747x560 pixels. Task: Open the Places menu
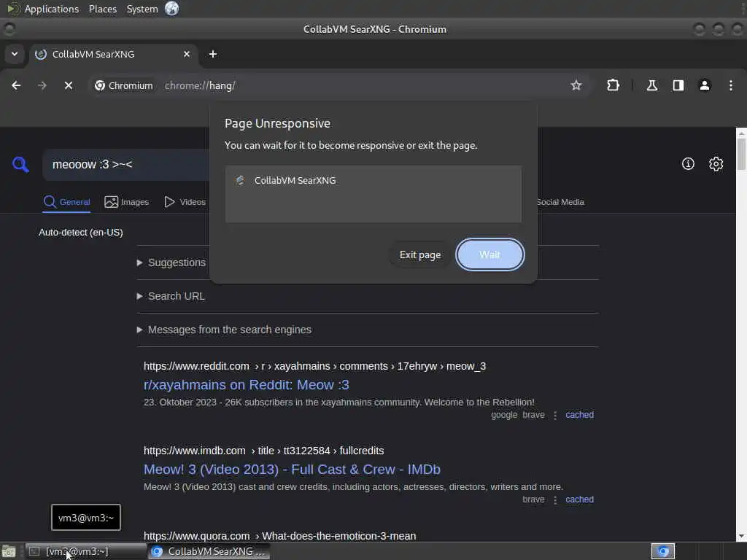tap(102, 9)
